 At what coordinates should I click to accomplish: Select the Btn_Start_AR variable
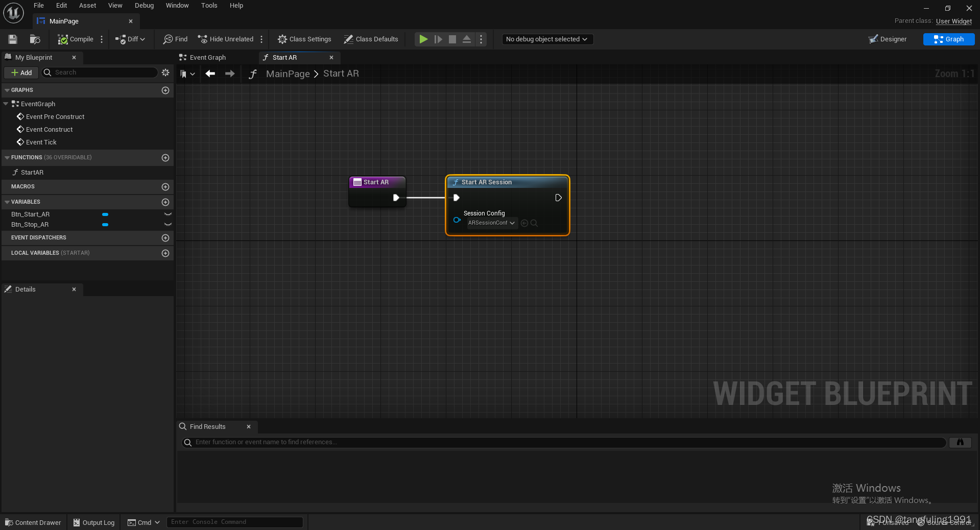click(31, 214)
